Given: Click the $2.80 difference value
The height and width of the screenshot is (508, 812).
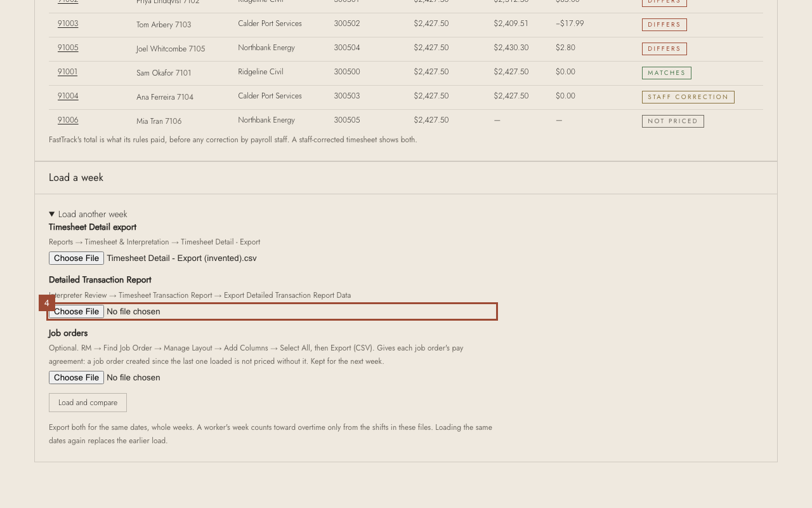Looking at the screenshot, I should point(565,48).
